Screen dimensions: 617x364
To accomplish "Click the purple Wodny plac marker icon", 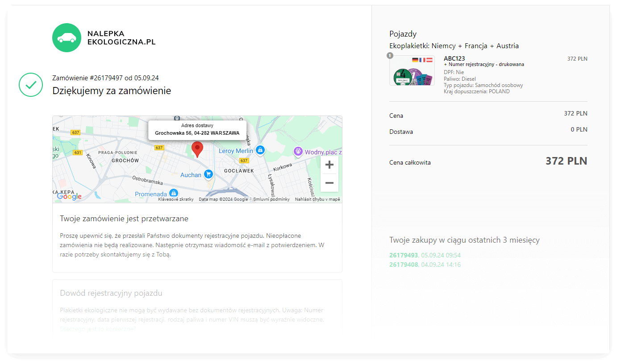I will [x=298, y=152].
